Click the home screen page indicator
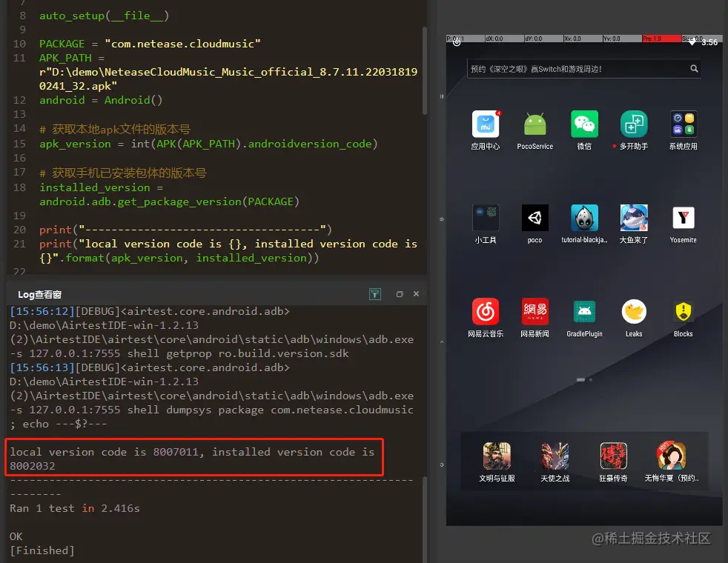The height and width of the screenshot is (563, 728). pos(584,379)
